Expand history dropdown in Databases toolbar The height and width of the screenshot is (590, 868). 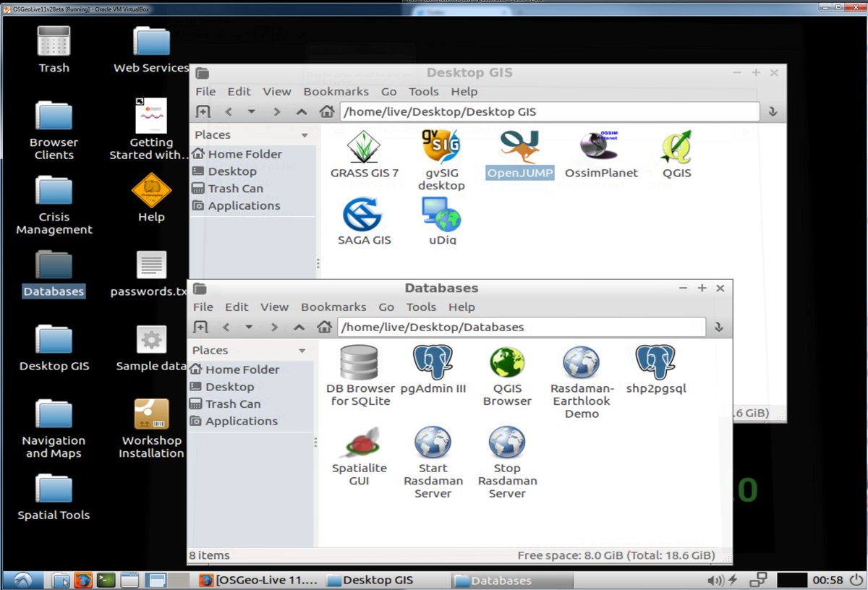(x=249, y=327)
